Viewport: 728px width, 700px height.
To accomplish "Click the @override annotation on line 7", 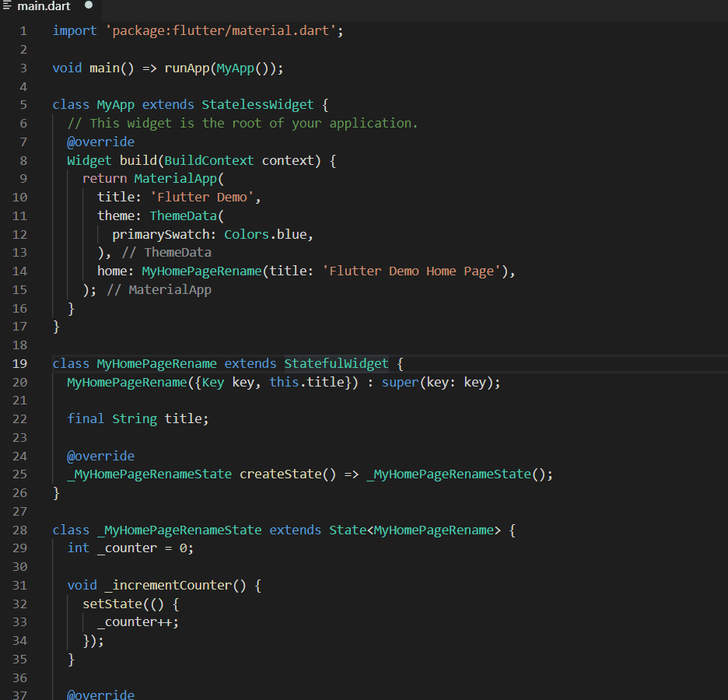I will [x=100, y=142].
